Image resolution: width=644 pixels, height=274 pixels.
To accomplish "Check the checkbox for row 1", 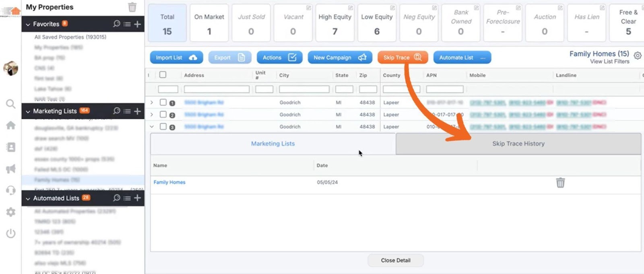I will (x=163, y=103).
